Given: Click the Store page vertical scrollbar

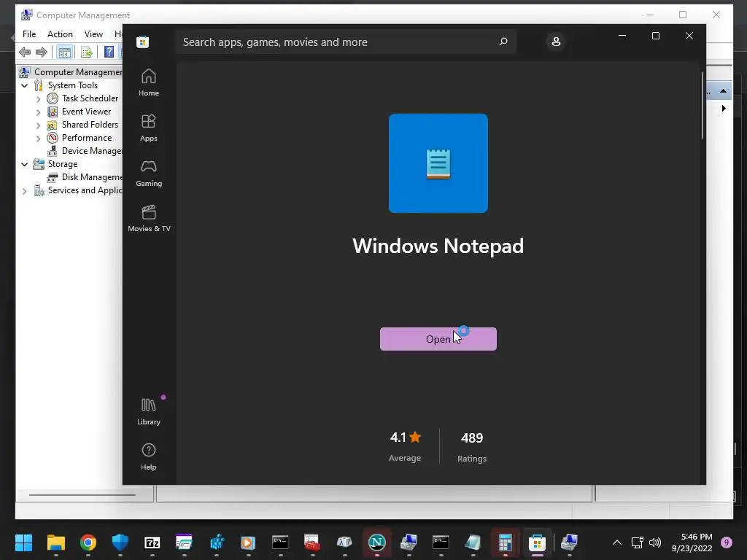Looking at the screenshot, I should point(703,106).
